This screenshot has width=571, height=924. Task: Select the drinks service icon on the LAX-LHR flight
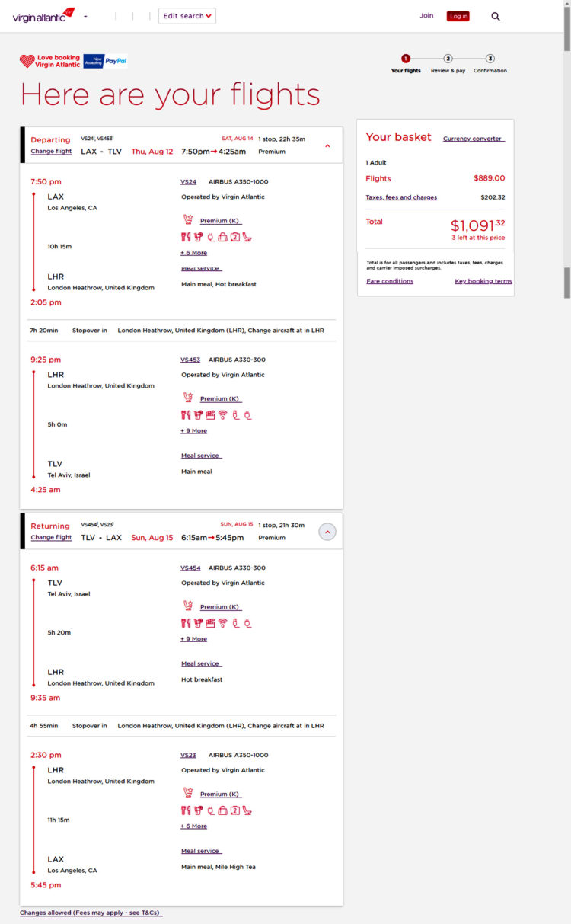click(198, 237)
